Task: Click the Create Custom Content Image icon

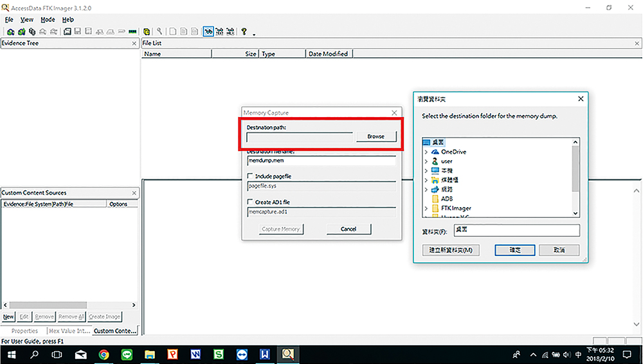Action: pyautogui.click(x=111, y=32)
